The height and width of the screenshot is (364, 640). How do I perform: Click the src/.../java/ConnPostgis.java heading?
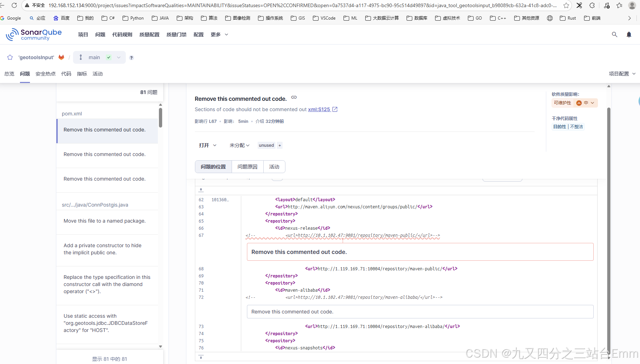click(x=95, y=205)
